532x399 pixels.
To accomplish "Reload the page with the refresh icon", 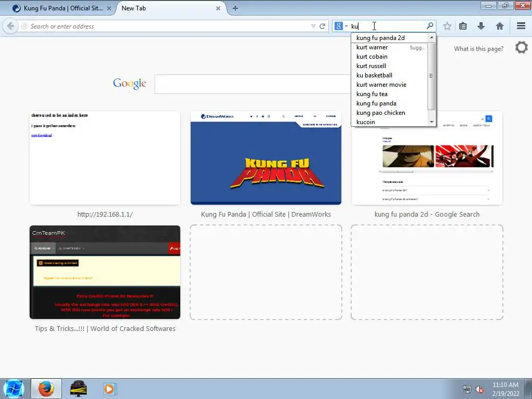I will point(322,26).
